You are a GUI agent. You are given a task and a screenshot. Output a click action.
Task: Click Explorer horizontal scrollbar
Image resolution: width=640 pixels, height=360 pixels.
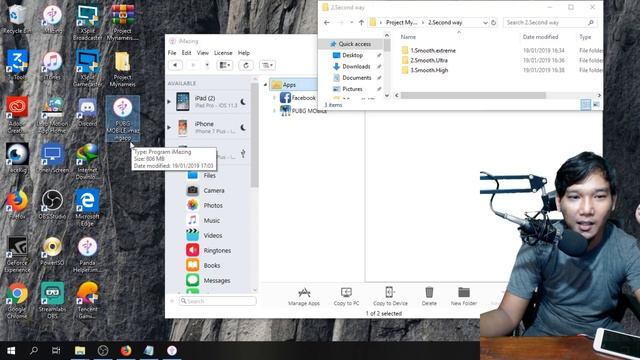(x=473, y=96)
